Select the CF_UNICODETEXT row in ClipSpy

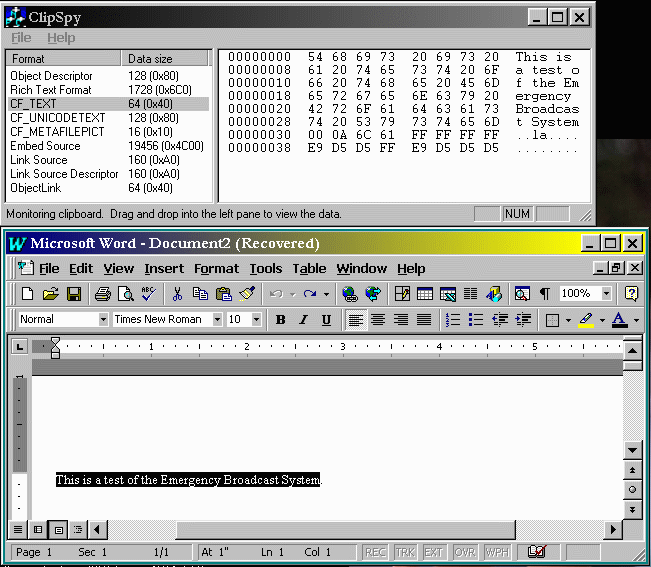(108, 118)
